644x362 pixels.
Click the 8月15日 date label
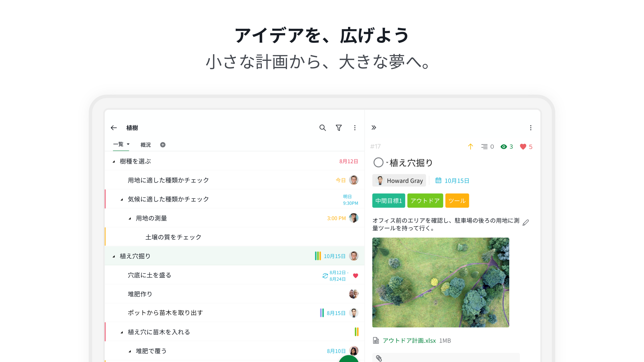[336, 313]
